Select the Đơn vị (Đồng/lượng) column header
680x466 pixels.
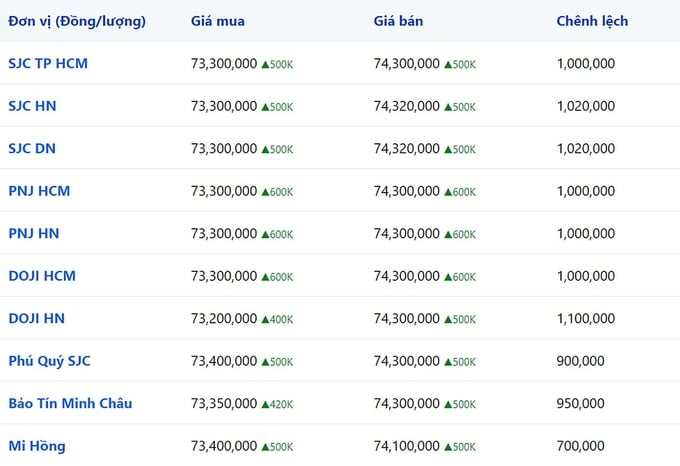(x=77, y=21)
